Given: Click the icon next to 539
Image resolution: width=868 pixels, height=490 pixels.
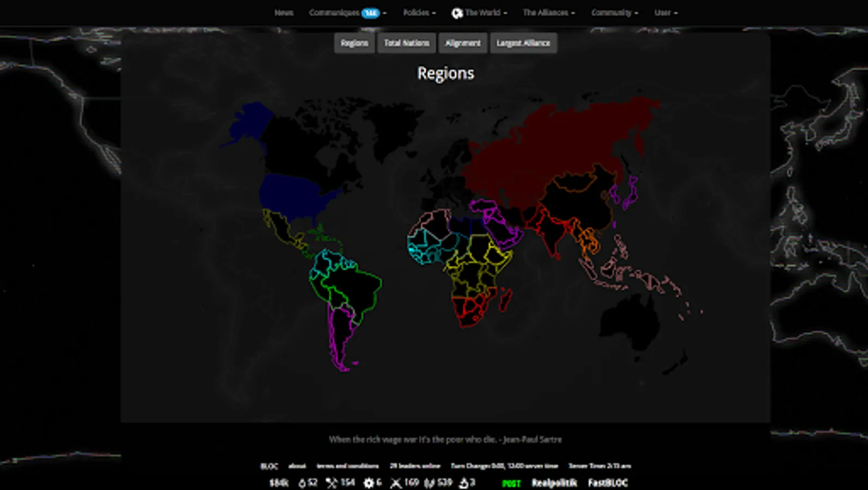Looking at the screenshot, I should click(x=429, y=483).
